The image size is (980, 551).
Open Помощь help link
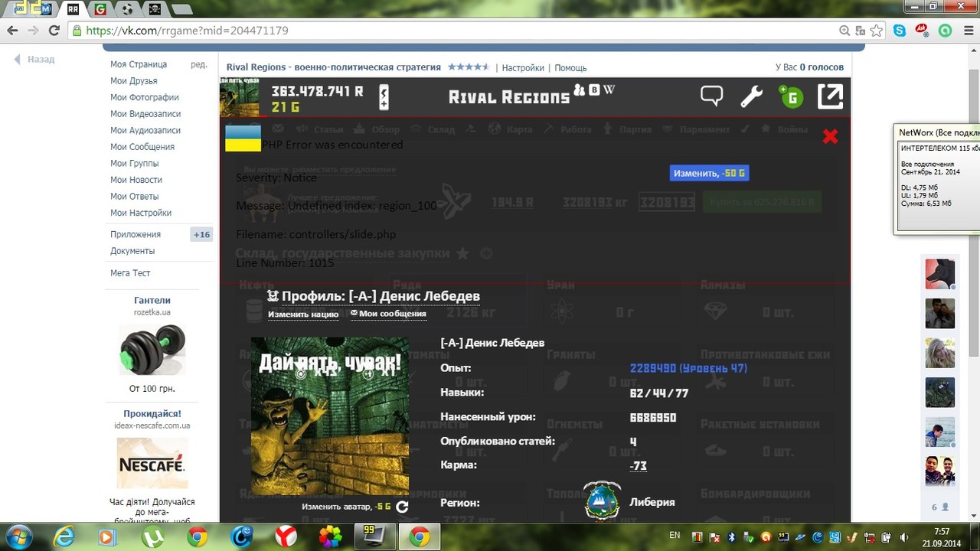click(x=570, y=67)
